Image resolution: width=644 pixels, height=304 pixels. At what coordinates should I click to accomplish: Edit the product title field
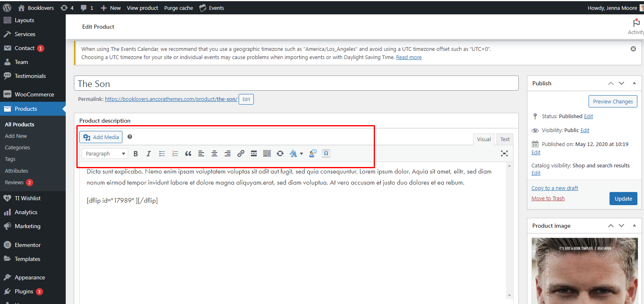[296, 83]
